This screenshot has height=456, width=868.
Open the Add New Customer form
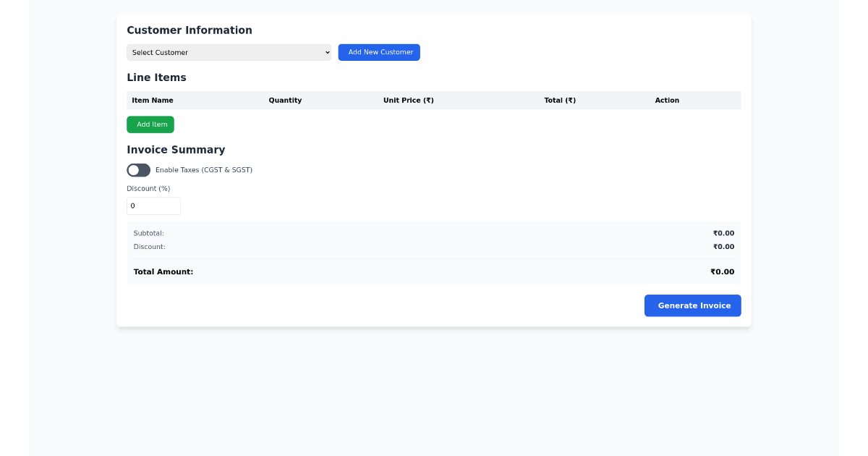click(x=378, y=52)
